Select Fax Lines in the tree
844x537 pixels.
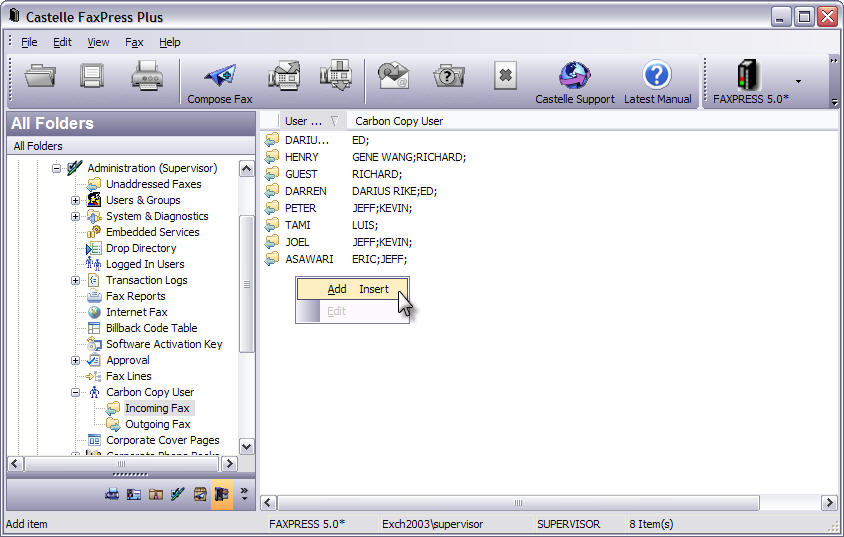coord(129,376)
